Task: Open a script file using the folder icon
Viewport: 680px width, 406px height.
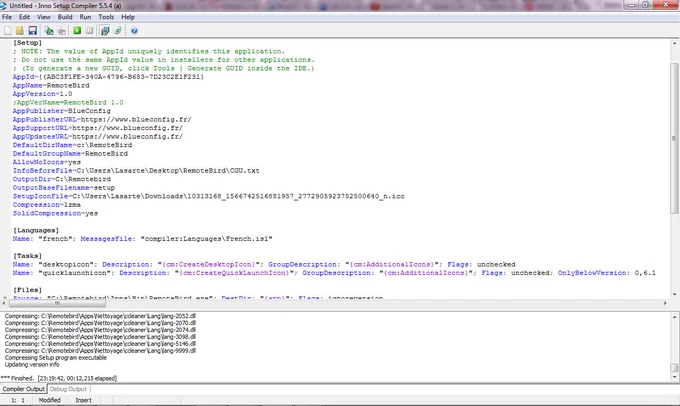Action: point(20,30)
